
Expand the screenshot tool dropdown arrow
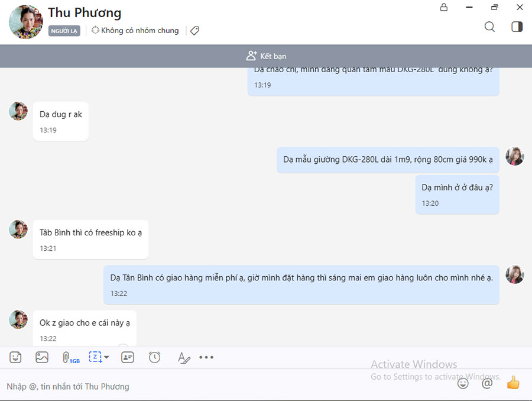click(106, 357)
